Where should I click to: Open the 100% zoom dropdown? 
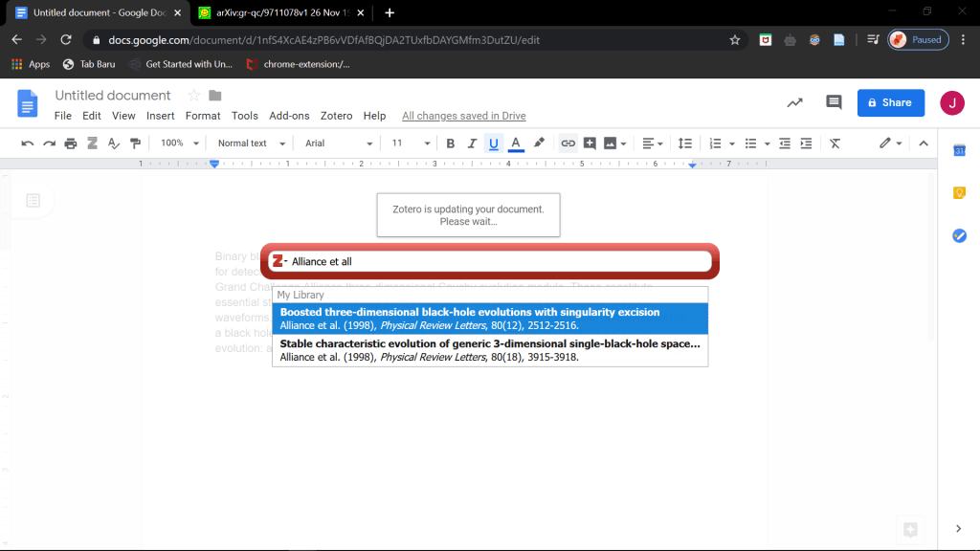point(180,143)
